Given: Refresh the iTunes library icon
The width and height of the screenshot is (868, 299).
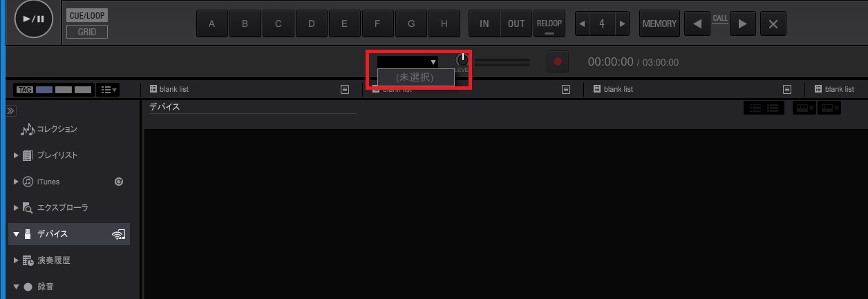Looking at the screenshot, I should [119, 182].
